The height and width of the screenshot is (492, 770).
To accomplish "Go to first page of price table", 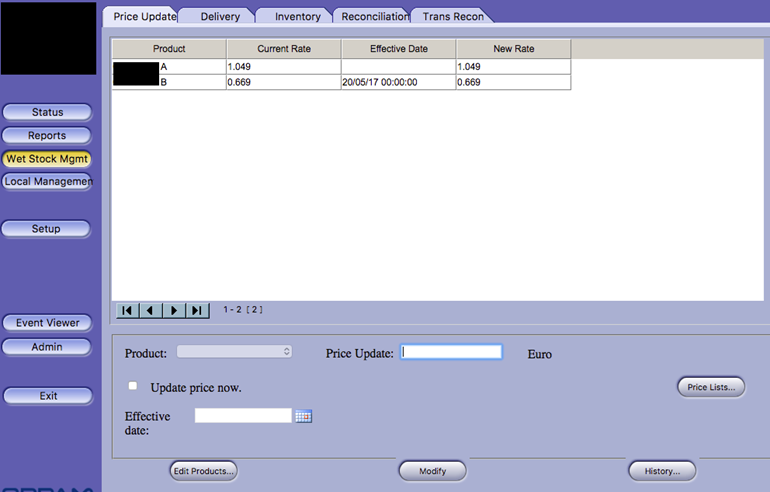I will pyautogui.click(x=127, y=311).
